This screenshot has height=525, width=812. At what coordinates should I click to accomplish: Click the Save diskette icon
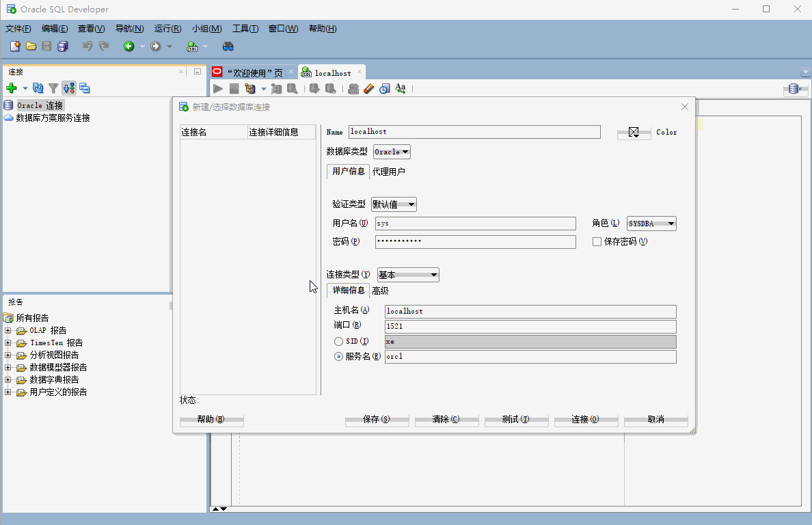46,46
